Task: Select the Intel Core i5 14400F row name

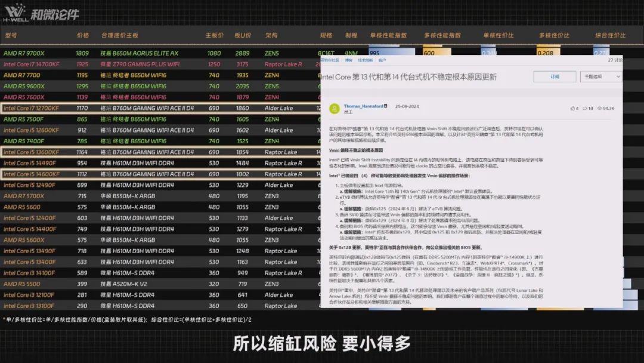Action: tap(30, 229)
